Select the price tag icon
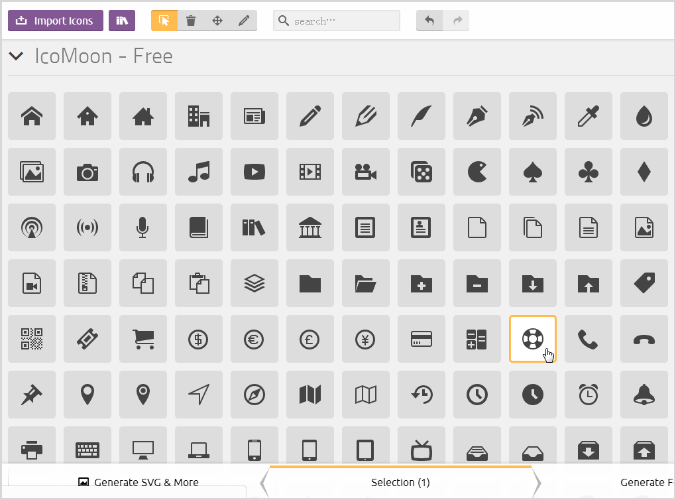This screenshot has width=676, height=500. pos(644,283)
